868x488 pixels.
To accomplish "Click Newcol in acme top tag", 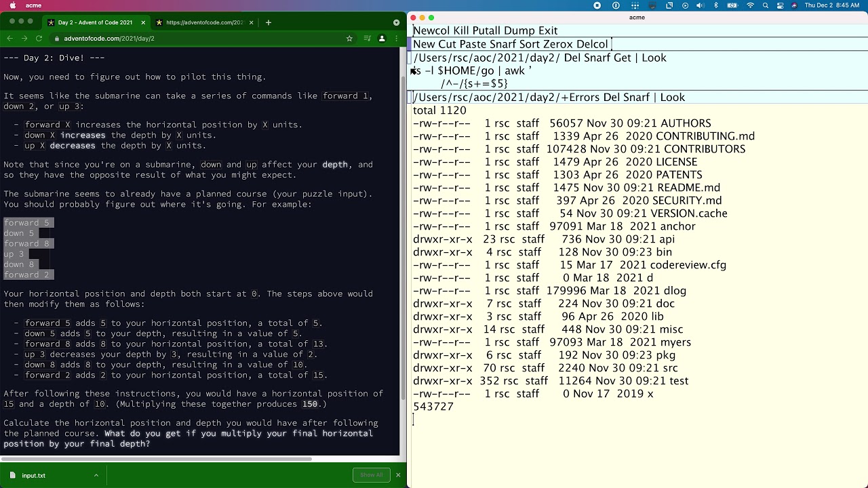I will click(431, 30).
